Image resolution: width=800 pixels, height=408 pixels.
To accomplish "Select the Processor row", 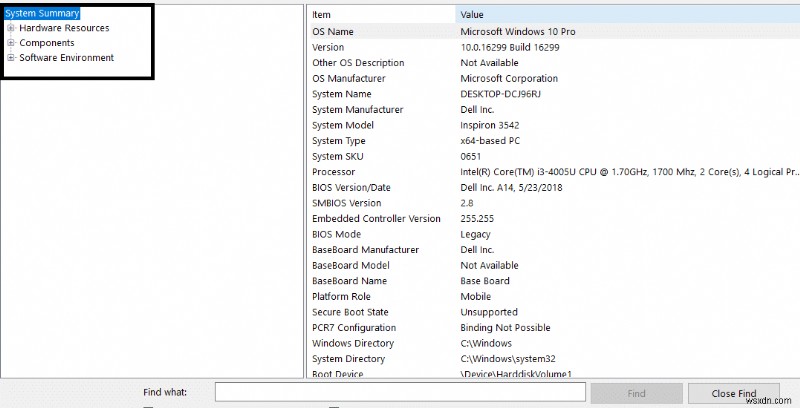I will [x=555, y=172].
